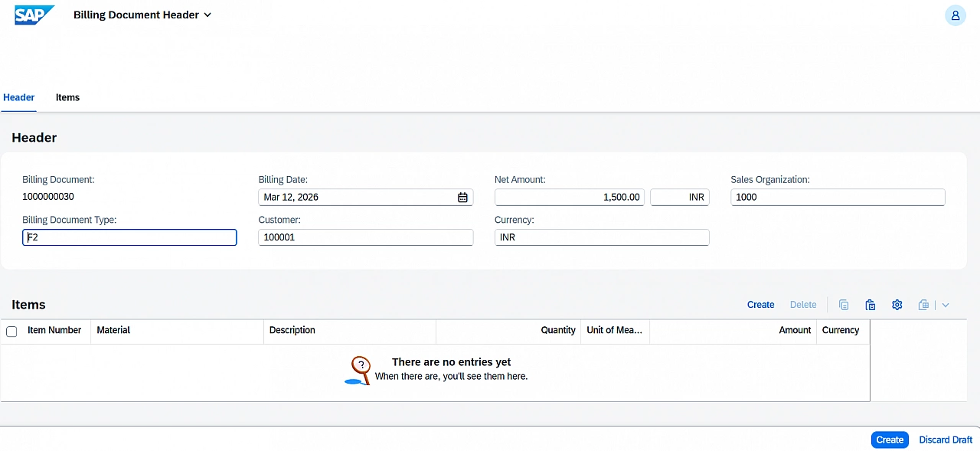Click Create above the Items table
Image resolution: width=980 pixels, height=451 pixels.
pos(760,304)
